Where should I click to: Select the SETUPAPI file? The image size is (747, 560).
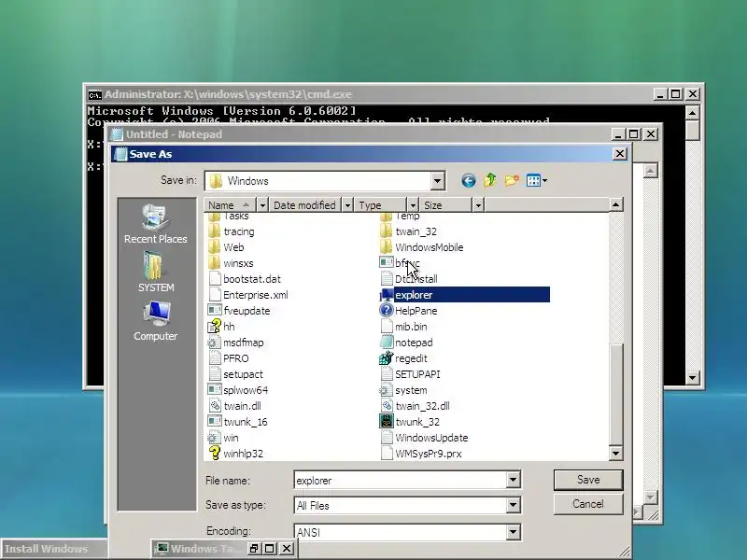point(410,374)
